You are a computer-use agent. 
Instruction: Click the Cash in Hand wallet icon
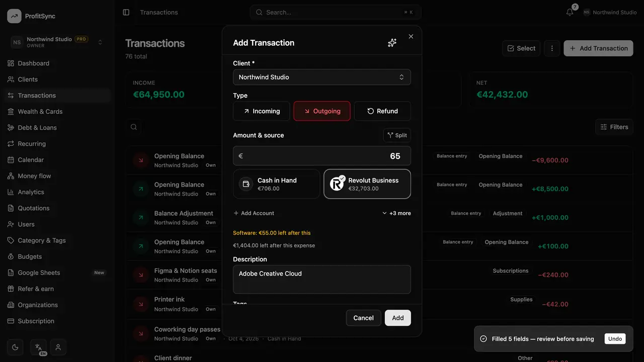246,184
